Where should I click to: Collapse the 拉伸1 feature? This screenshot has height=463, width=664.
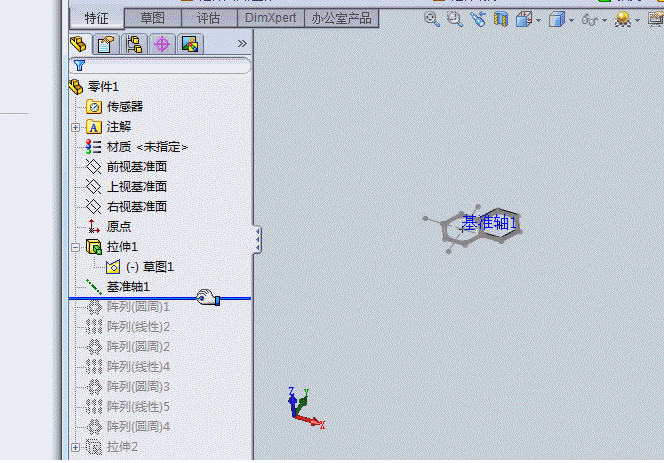[x=75, y=247]
